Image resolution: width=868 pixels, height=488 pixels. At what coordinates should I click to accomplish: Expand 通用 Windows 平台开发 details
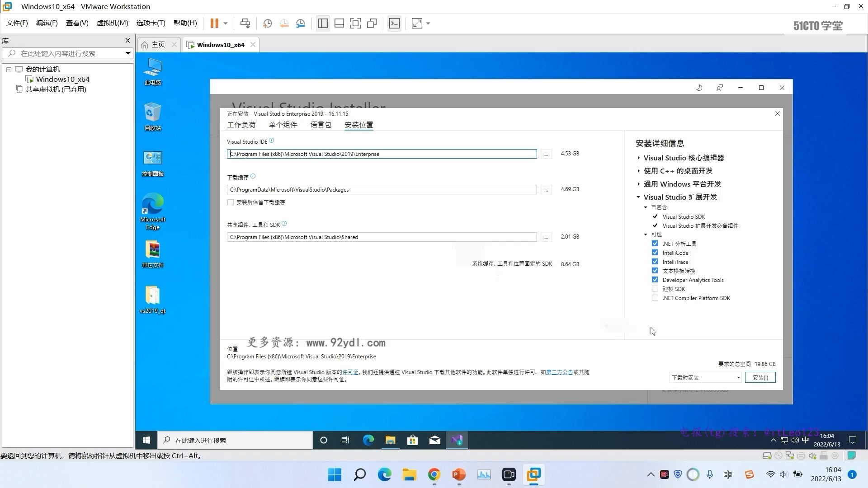click(x=638, y=184)
